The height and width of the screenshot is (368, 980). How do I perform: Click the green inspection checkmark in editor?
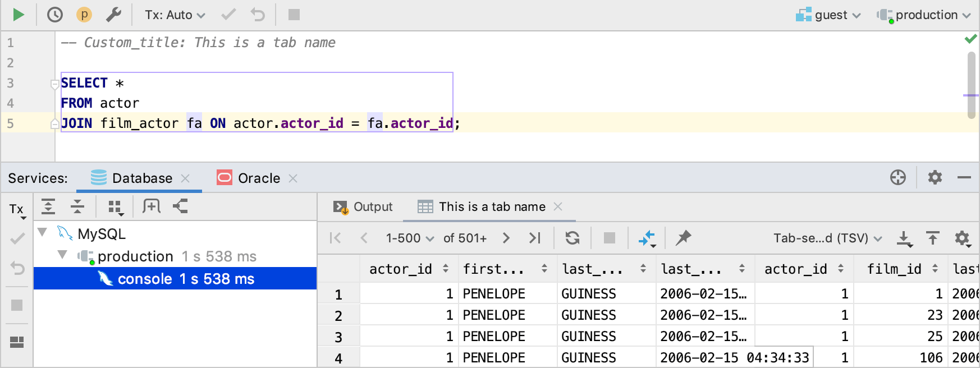pos(970,39)
